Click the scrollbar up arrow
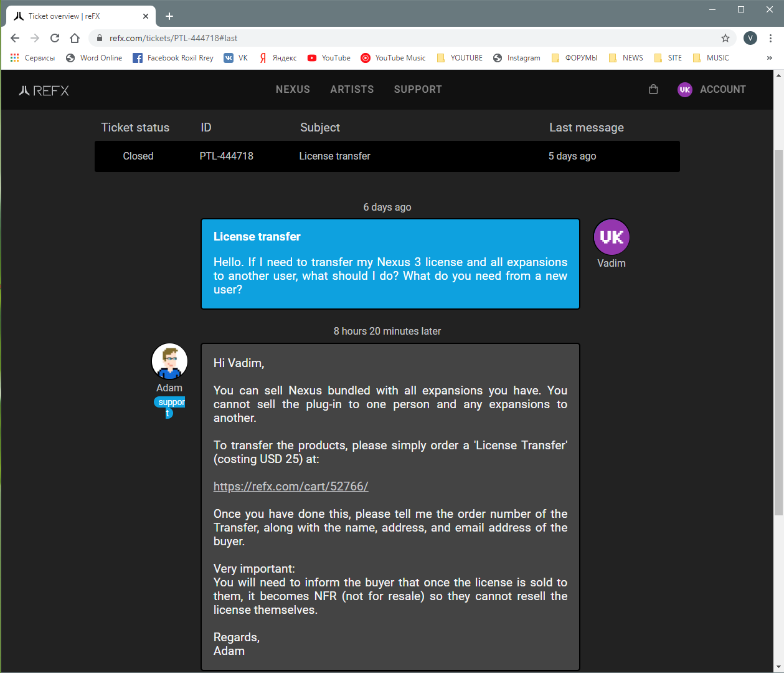 778,75
